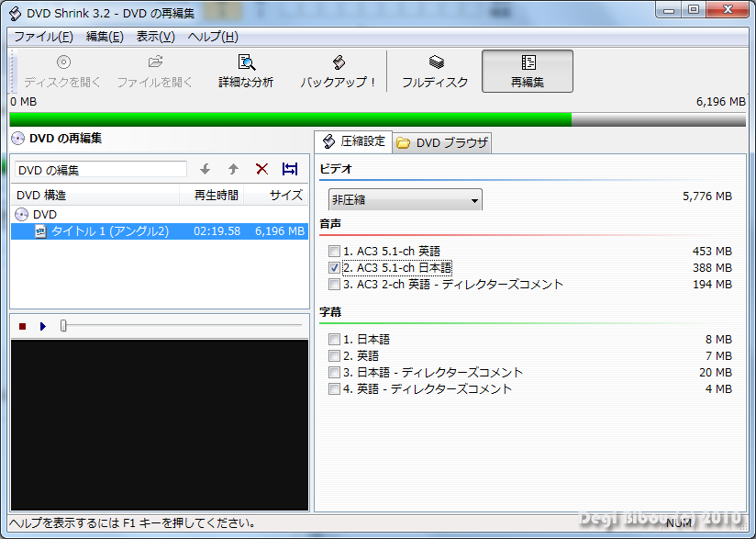This screenshot has width=756, height=539.
Task: Open the 非圧縮 video compression dropdown
Action: click(x=405, y=200)
